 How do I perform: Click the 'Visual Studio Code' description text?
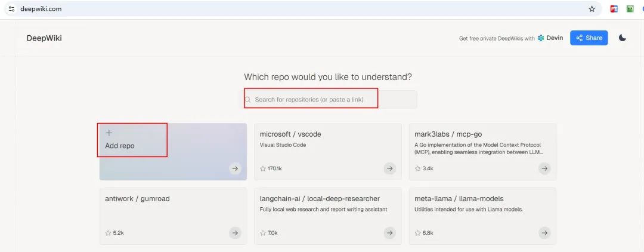(x=283, y=145)
